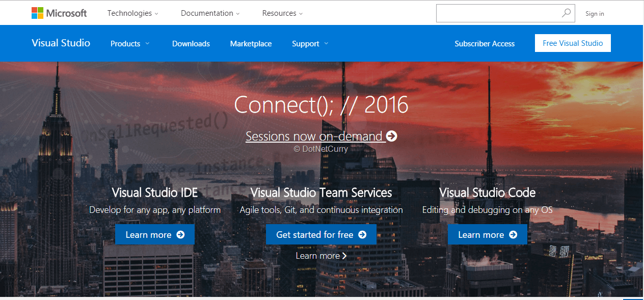Expand the Support dropdown

tap(310, 44)
